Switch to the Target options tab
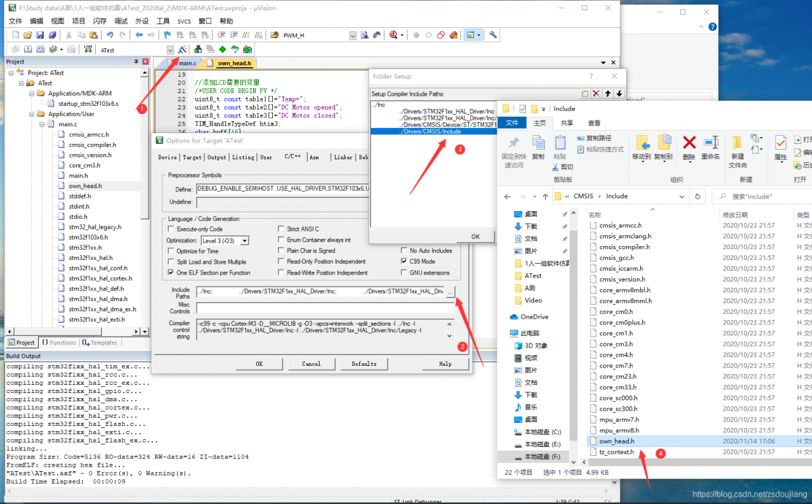Image resolution: width=812 pixels, height=504 pixels. [x=192, y=157]
